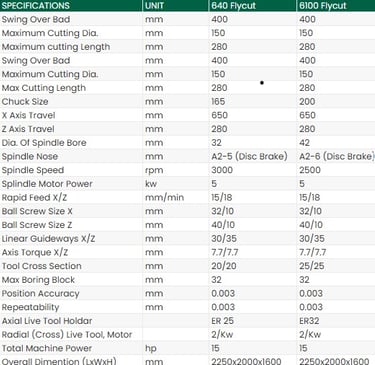375x365 pixels.
Task: Click 15 under 6100 Flycut in Total Machine Power
Action: pyautogui.click(x=303, y=348)
